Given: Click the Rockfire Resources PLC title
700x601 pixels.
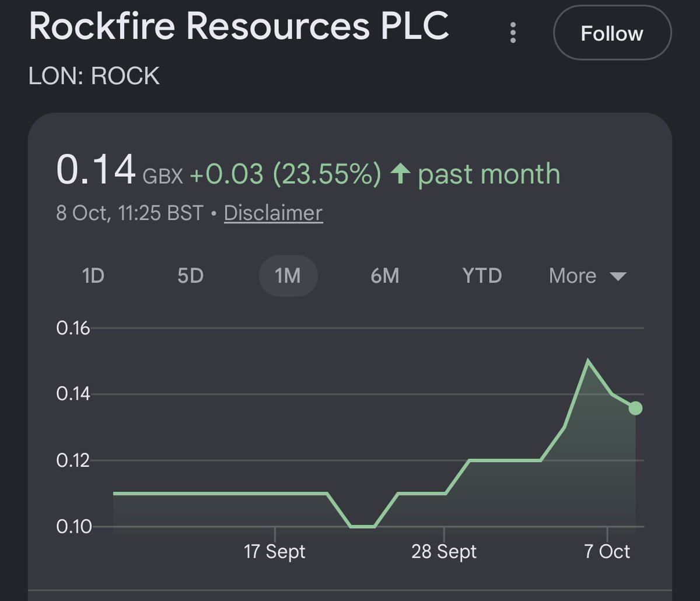Looking at the screenshot, I should tap(239, 26).
